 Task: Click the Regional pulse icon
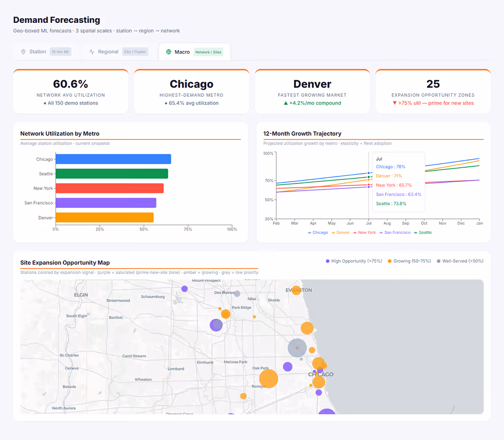[92, 52]
